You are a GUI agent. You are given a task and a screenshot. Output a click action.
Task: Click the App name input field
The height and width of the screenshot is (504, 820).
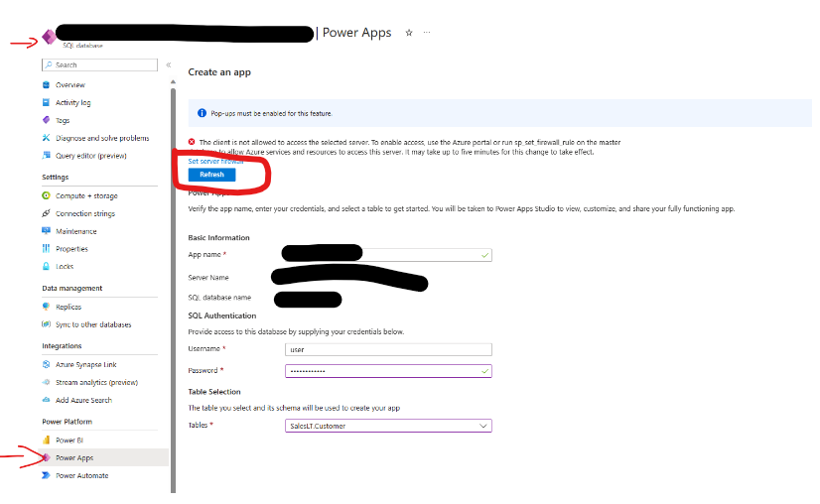(x=388, y=255)
